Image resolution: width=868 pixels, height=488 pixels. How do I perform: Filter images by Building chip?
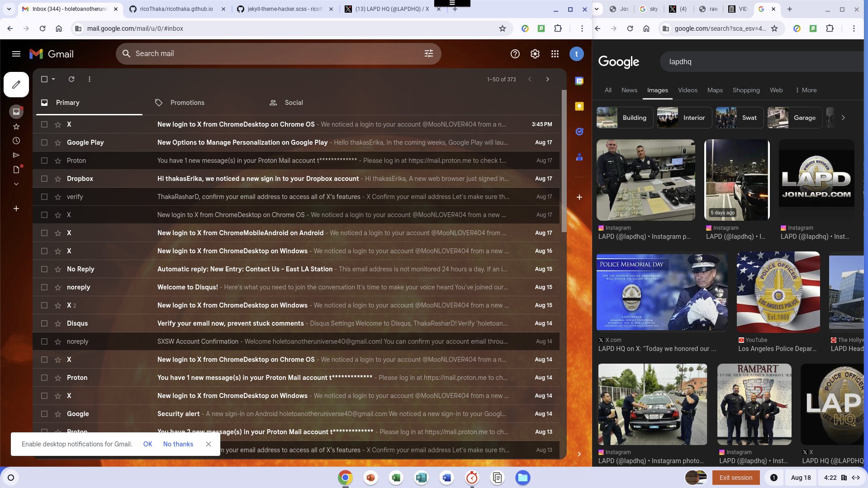[625, 118]
